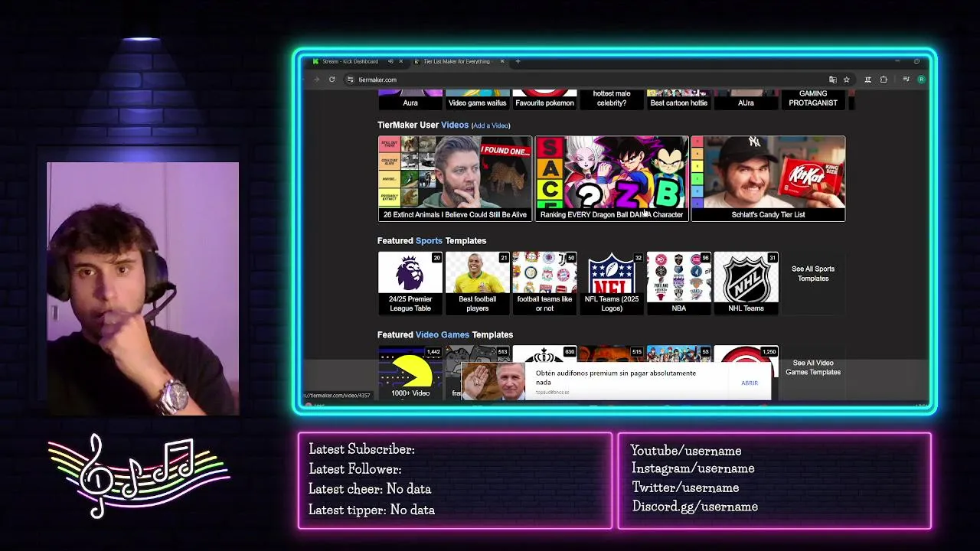Screen dimensions: 980x551
Task: Open the Aura template
Action: pos(410,99)
